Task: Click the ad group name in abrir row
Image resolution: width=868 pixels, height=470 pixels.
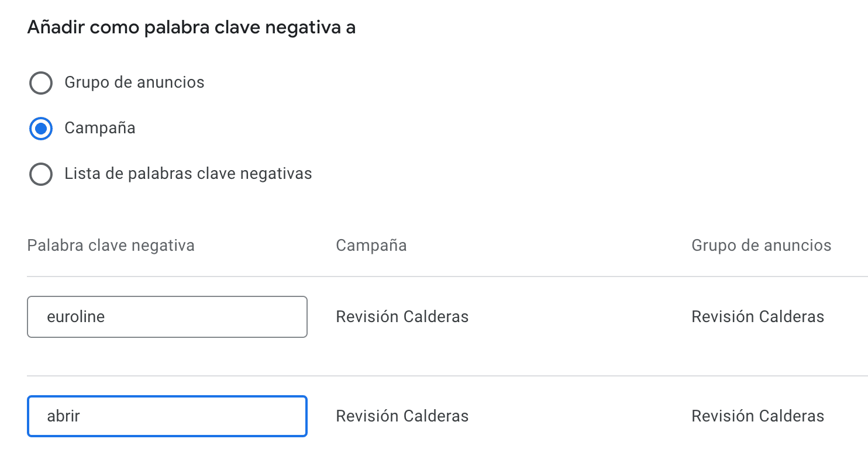Action: 757,416
